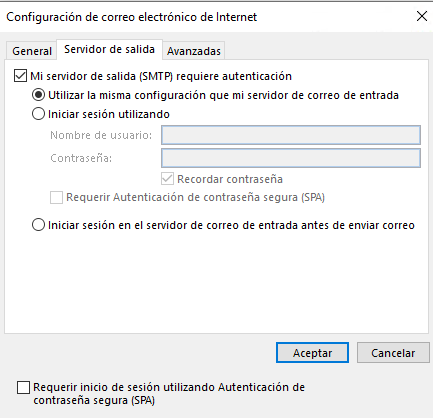Image resolution: width=433 pixels, height=418 pixels.
Task: Click the 'Recordar contraseña' label text
Action: tap(230, 179)
